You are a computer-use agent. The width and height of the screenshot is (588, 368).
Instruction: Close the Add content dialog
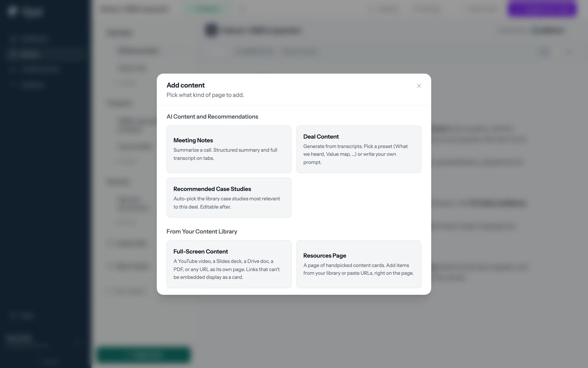[419, 86]
